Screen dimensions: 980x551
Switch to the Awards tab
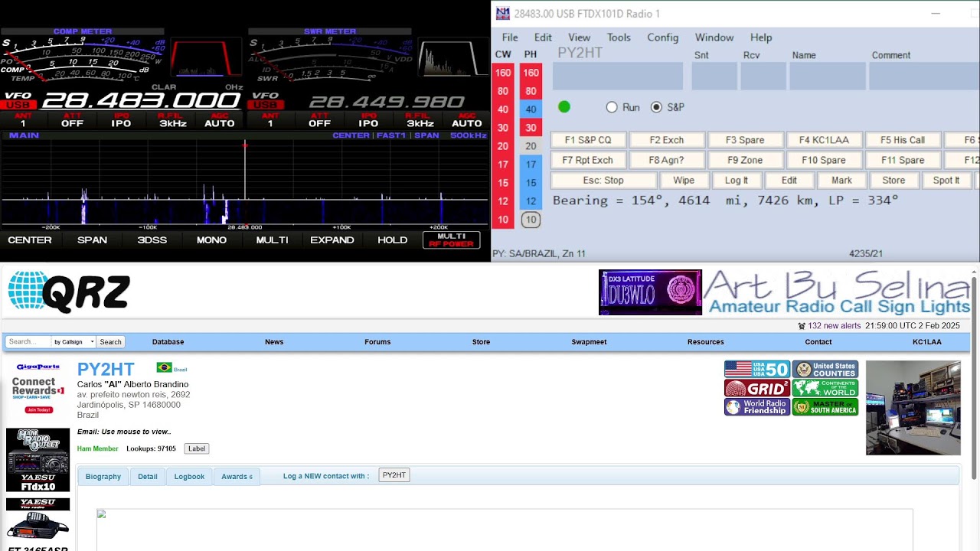point(237,476)
